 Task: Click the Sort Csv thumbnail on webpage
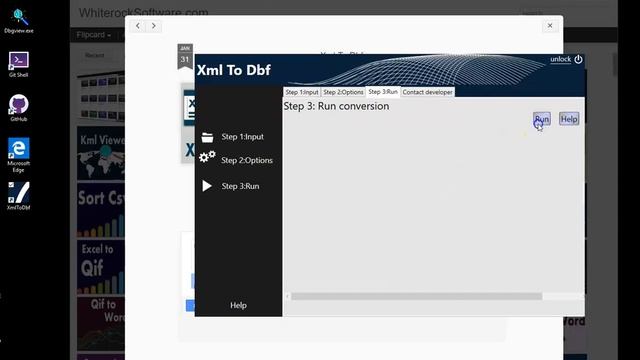pos(101,210)
